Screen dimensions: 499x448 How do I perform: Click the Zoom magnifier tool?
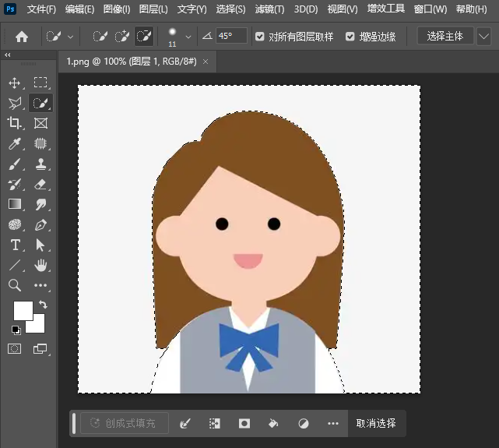(x=15, y=286)
